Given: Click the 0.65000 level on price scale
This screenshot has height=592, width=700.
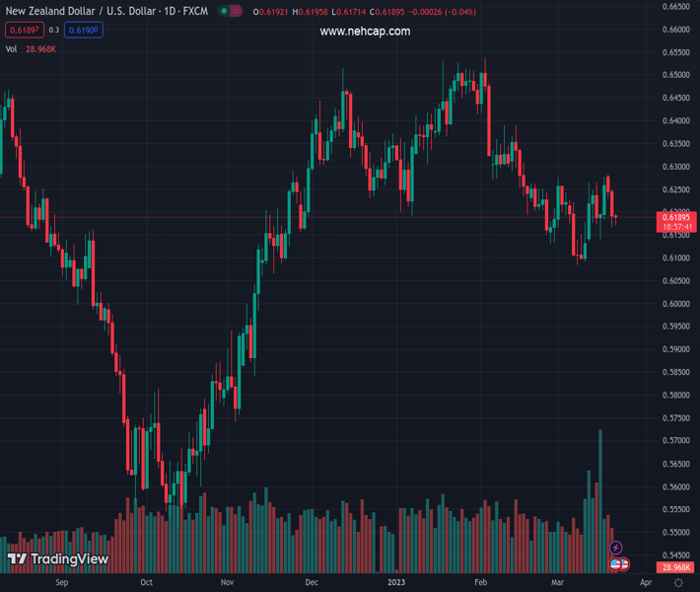Looking at the screenshot, I should coord(676,75).
